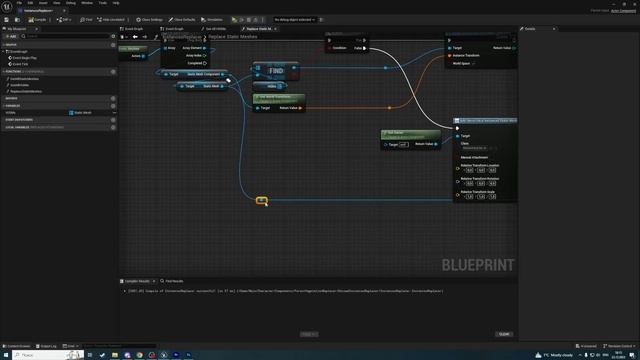This screenshot has width=640, height=360.
Task: Click the selected reroute node on blue wire
Action: (x=262, y=200)
